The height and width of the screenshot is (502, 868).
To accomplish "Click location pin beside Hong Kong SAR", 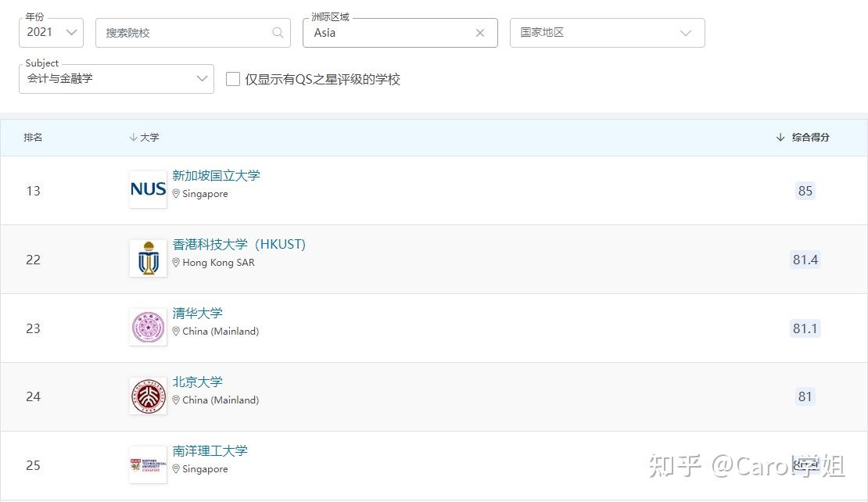I will click(x=176, y=263).
